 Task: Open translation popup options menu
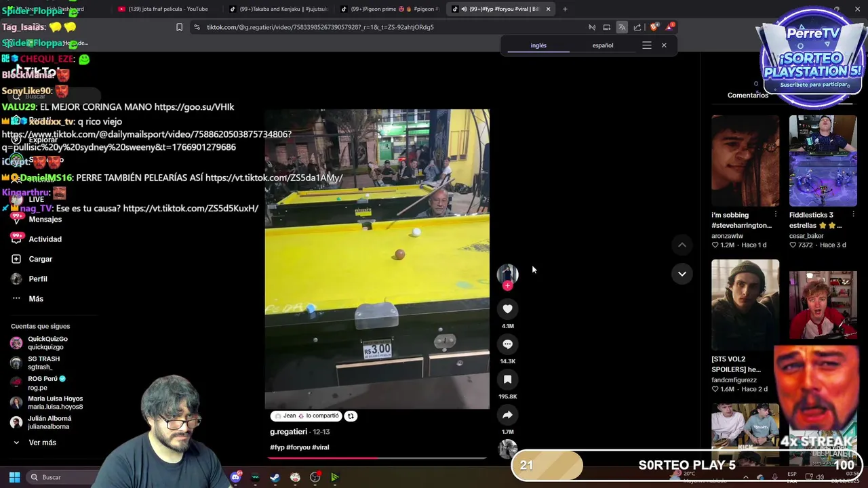pos(647,45)
